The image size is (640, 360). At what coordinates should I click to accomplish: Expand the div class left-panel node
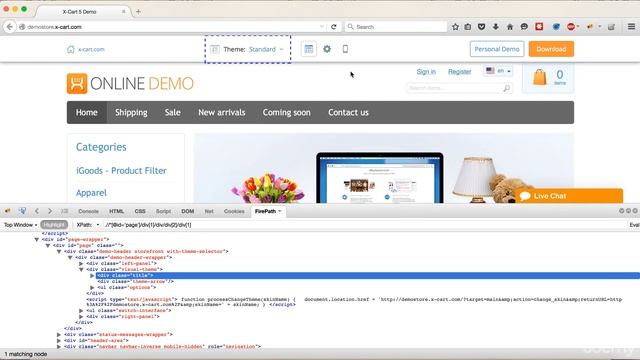81,264
